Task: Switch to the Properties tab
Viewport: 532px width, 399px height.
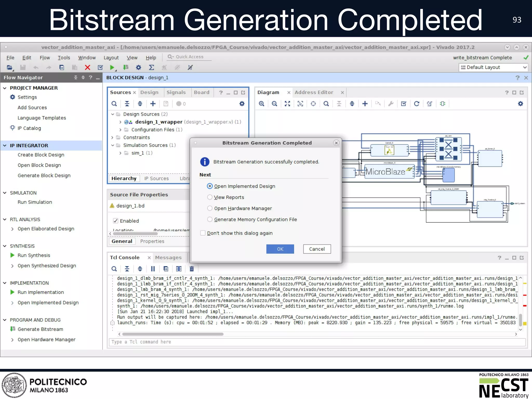Action: 152,241
